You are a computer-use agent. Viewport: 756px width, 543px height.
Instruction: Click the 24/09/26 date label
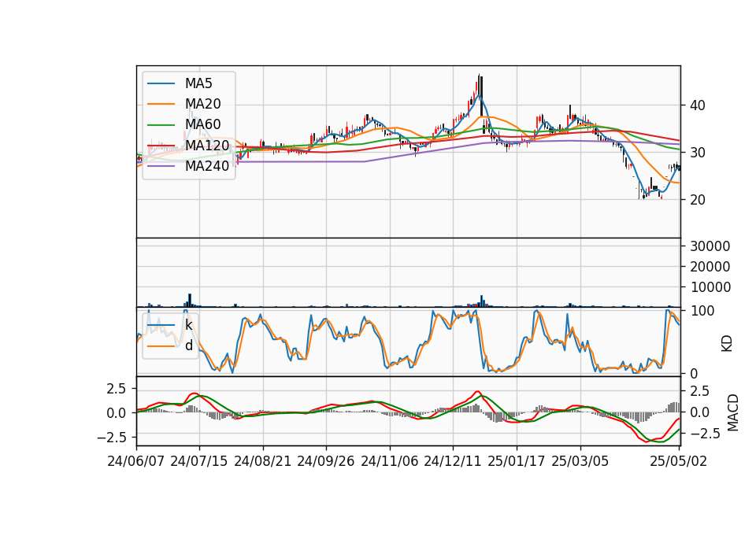click(x=326, y=461)
